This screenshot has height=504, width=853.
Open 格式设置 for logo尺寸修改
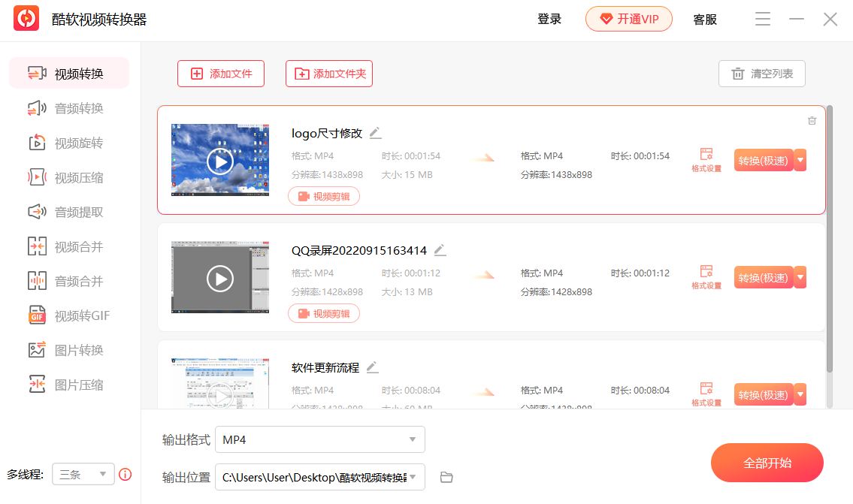click(x=706, y=161)
